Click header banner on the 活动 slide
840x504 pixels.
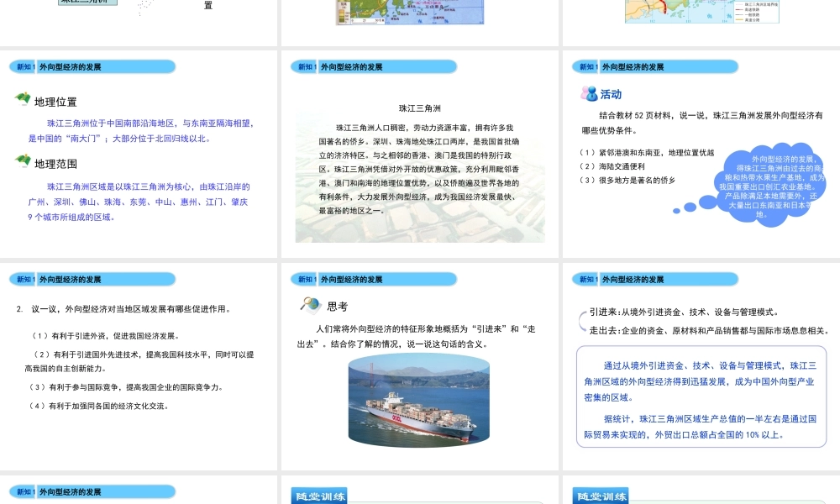coord(655,67)
